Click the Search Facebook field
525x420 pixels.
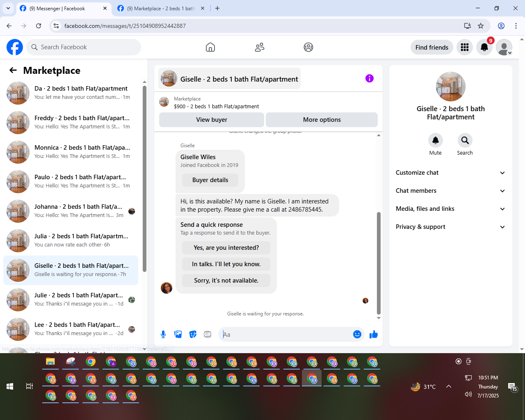(x=84, y=47)
